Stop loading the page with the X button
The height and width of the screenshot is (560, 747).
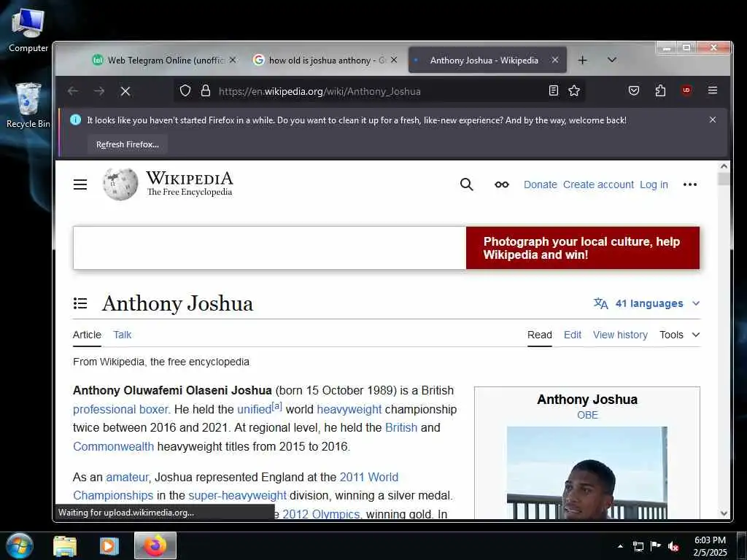pos(125,91)
